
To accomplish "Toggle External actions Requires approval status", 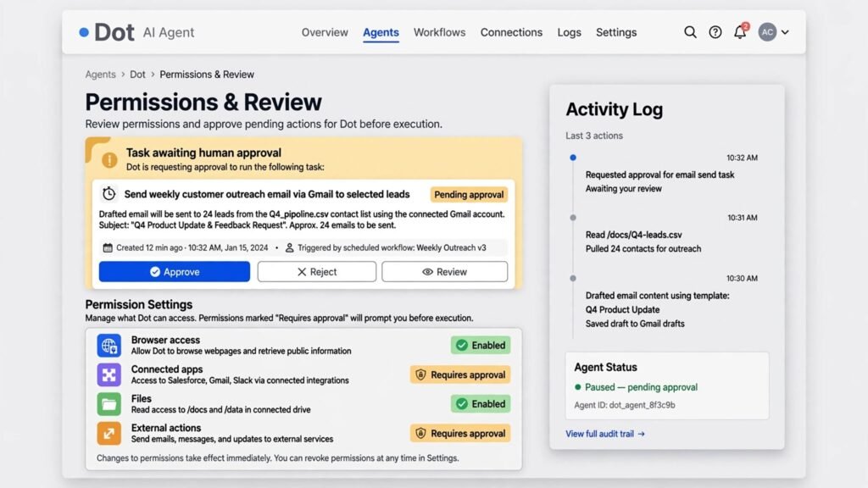I will click(x=460, y=433).
